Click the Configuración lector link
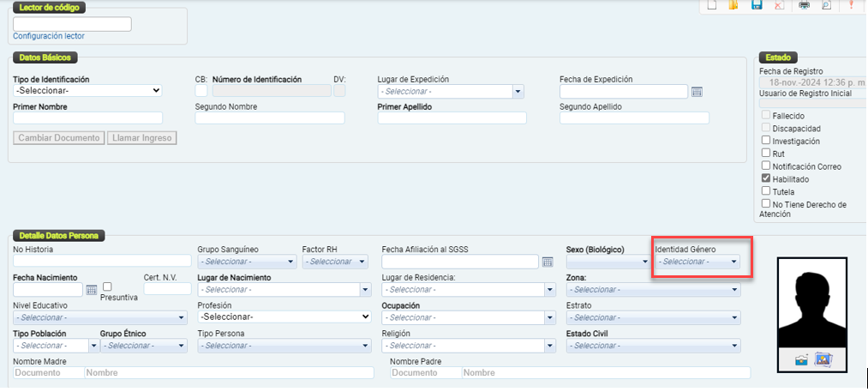Image resolution: width=868 pixels, height=392 pixels. click(49, 36)
